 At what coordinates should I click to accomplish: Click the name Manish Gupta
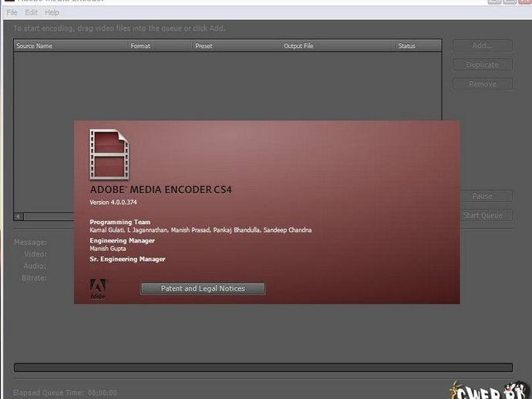(x=108, y=249)
